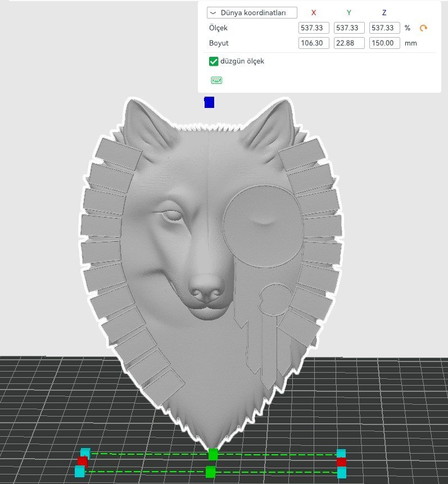This screenshot has height=484, width=448.
Task: Click the Ölçek X percentage field
Action: 314,28
